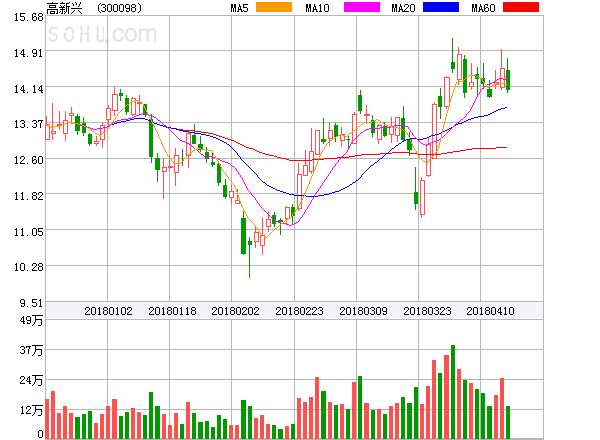The image size is (600, 440).
Task: Click the MA60 legend label
Action: coord(483,8)
